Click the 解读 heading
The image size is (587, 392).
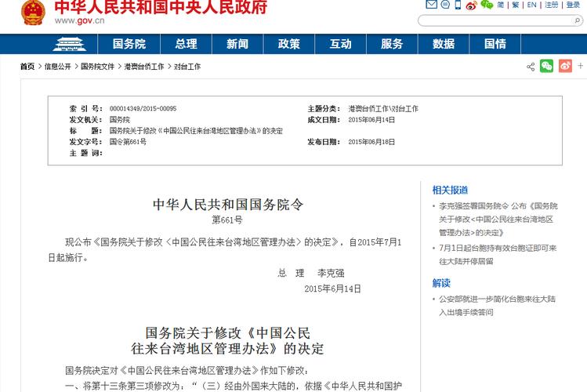click(441, 283)
